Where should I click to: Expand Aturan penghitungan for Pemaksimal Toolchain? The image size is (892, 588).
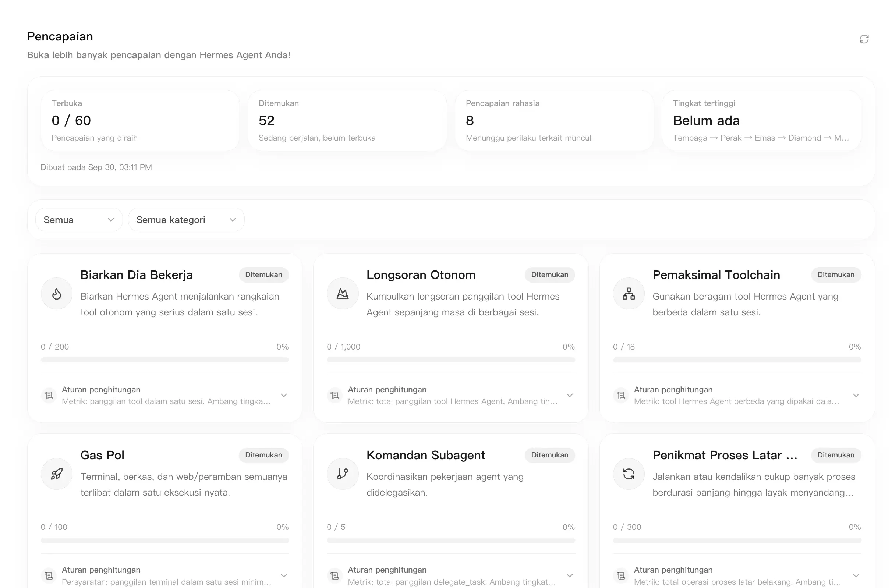tap(856, 395)
